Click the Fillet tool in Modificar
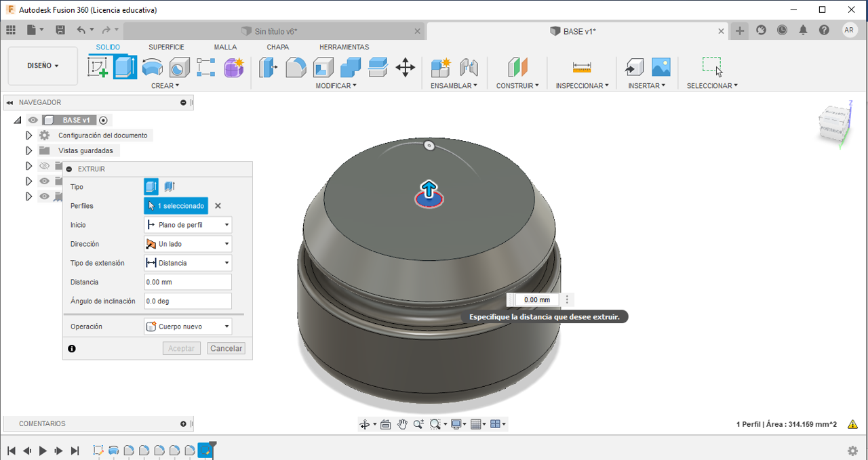This screenshot has height=460, width=868. (x=296, y=67)
